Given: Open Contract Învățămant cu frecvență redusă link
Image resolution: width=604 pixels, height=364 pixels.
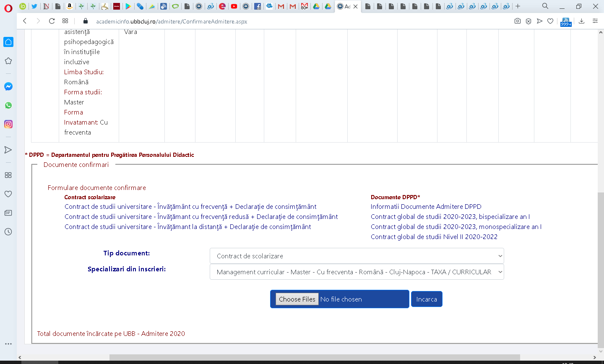Looking at the screenshot, I should (201, 217).
